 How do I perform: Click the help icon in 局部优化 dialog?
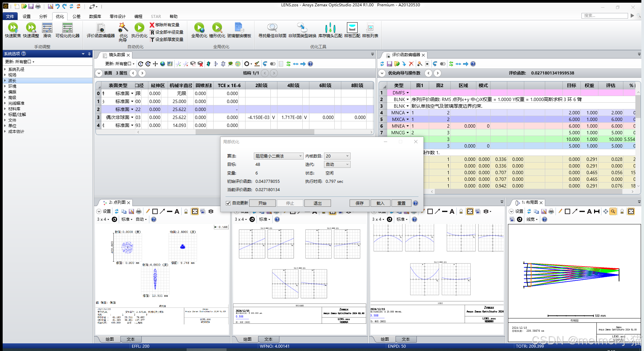(x=415, y=203)
